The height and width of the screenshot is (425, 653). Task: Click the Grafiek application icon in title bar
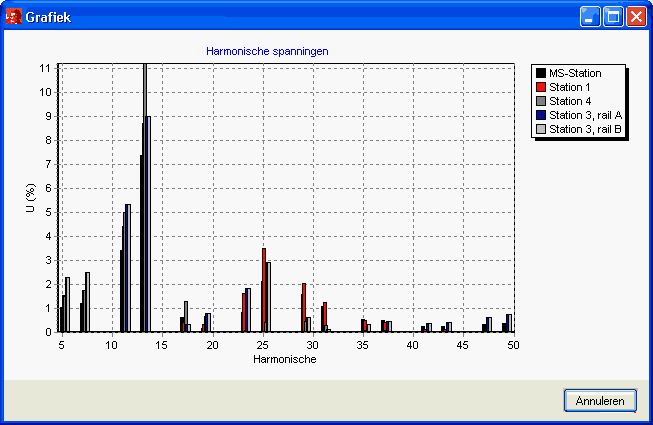[13, 17]
